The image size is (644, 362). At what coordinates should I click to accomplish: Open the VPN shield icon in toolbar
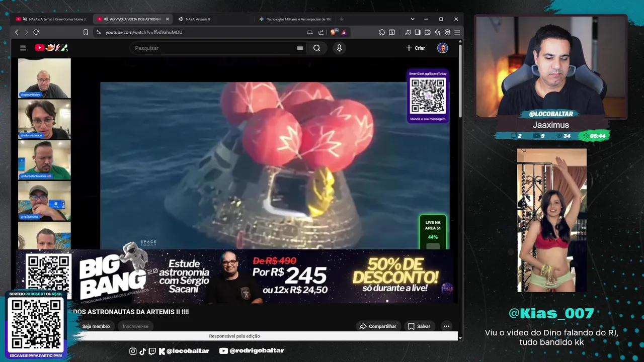[447, 32]
